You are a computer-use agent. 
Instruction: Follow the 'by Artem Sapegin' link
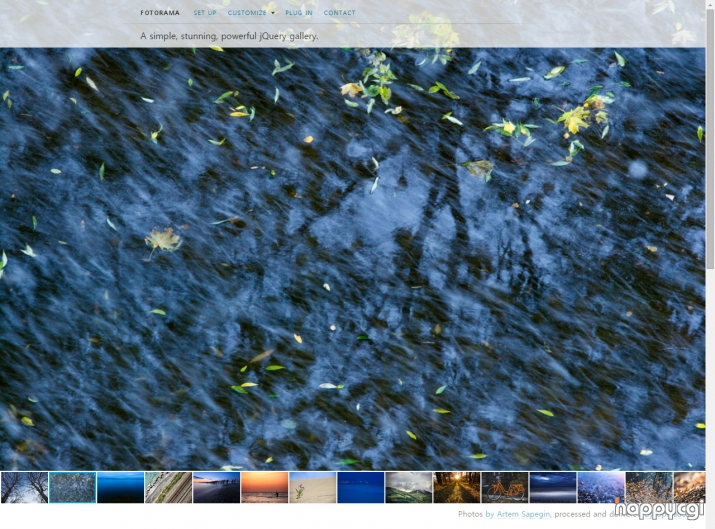518,514
